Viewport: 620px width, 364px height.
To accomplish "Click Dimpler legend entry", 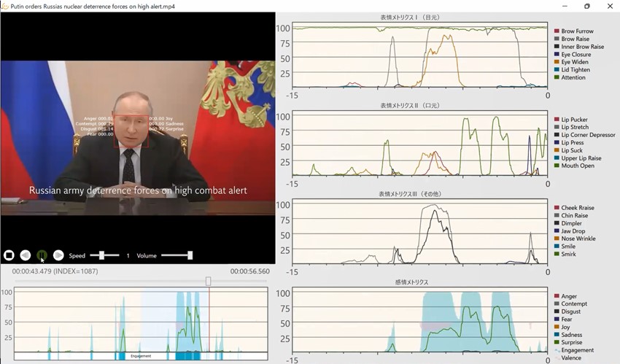I will coord(567,223).
